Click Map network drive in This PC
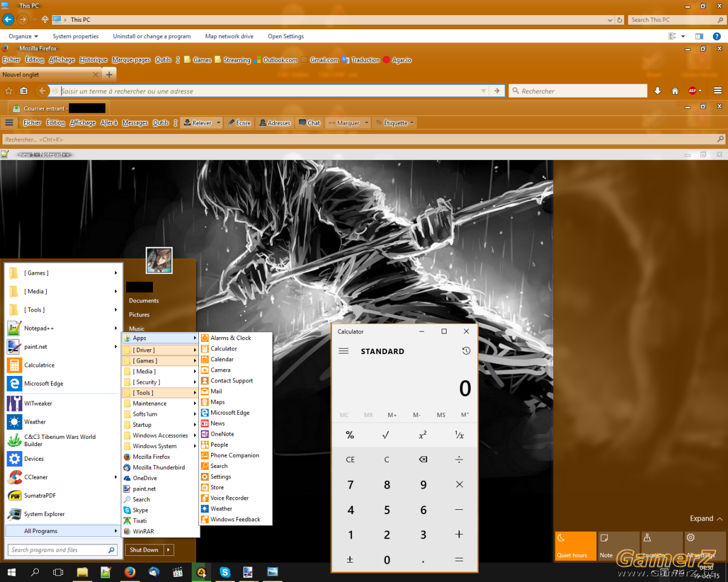 [x=229, y=36]
